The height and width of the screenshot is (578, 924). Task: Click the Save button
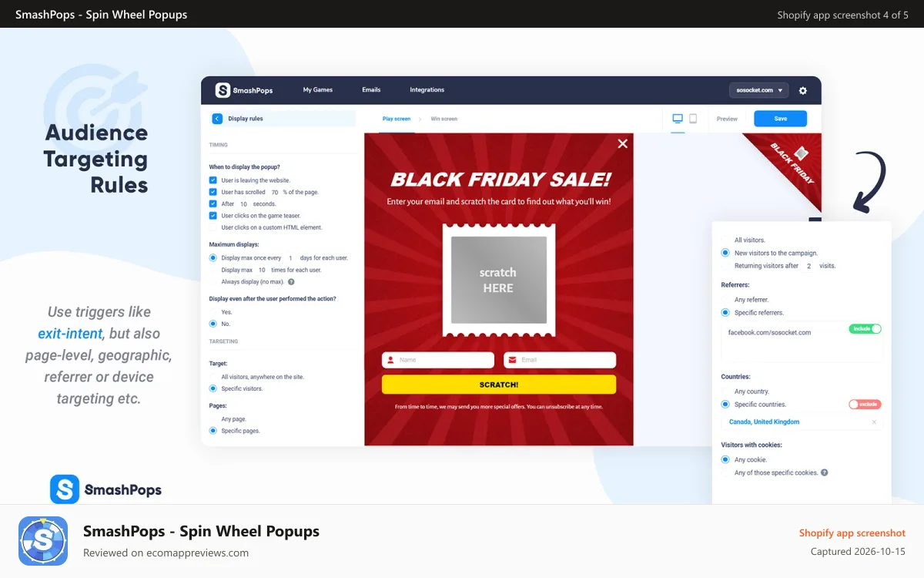point(780,119)
